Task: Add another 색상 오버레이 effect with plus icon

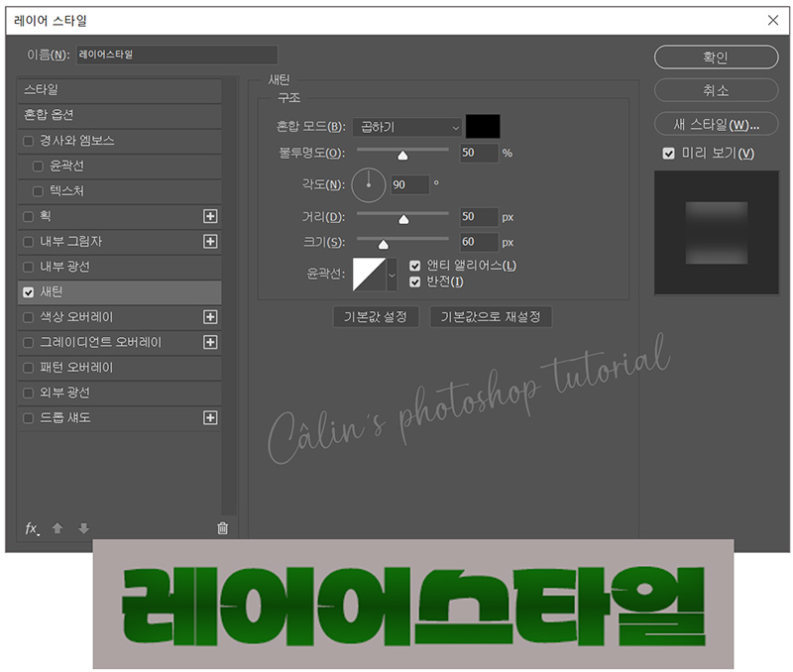Action: click(x=210, y=317)
